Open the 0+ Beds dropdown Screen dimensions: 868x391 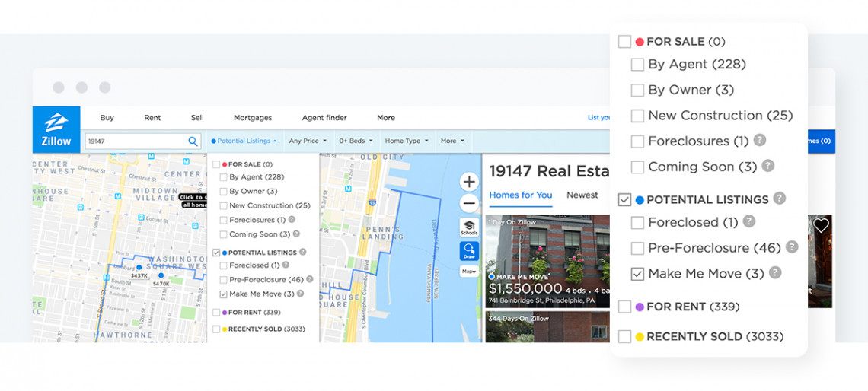click(x=356, y=141)
